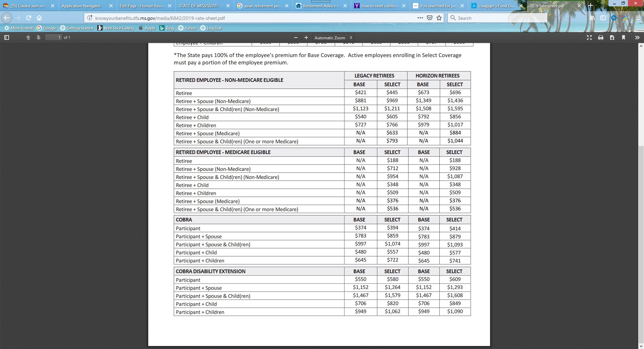Switch to presentation mode icon
Viewport: 644px width, 349px height.
(x=589, y=38)
